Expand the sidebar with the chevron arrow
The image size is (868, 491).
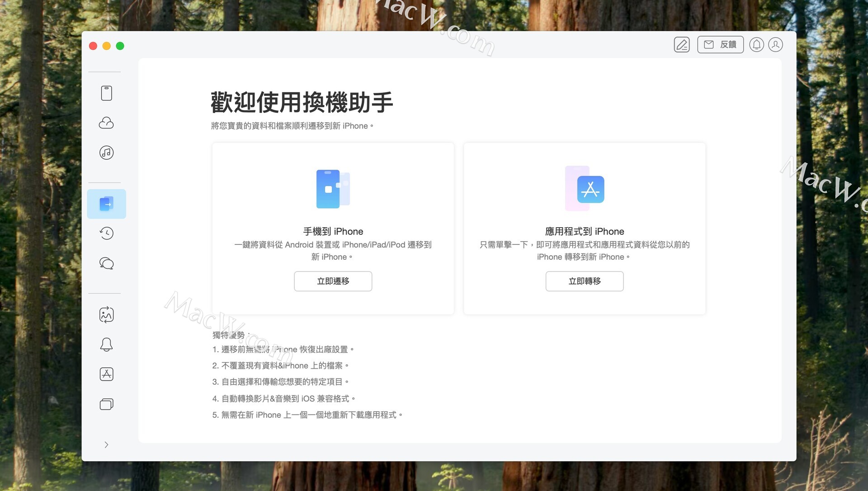tap(106, 445)
